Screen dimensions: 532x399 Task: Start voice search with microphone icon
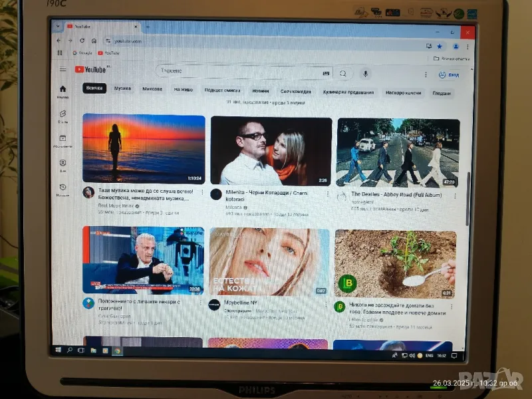[365, 74]
